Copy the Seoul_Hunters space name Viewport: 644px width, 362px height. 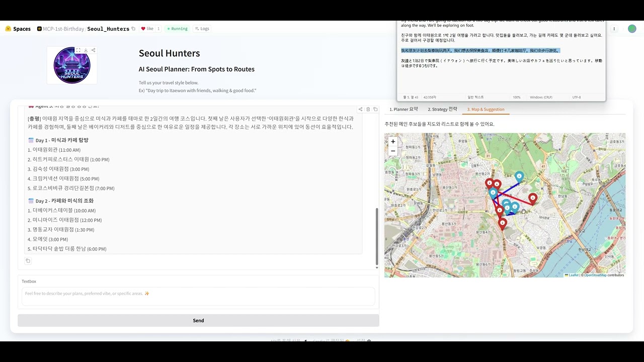click(133, 29)
